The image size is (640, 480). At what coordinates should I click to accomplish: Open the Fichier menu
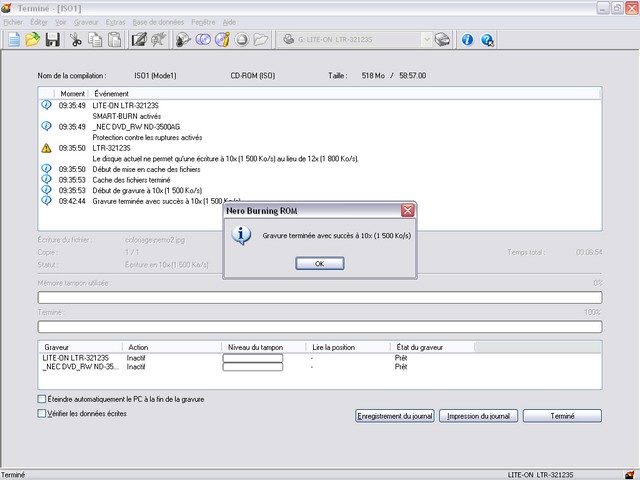tap(13, 21)
